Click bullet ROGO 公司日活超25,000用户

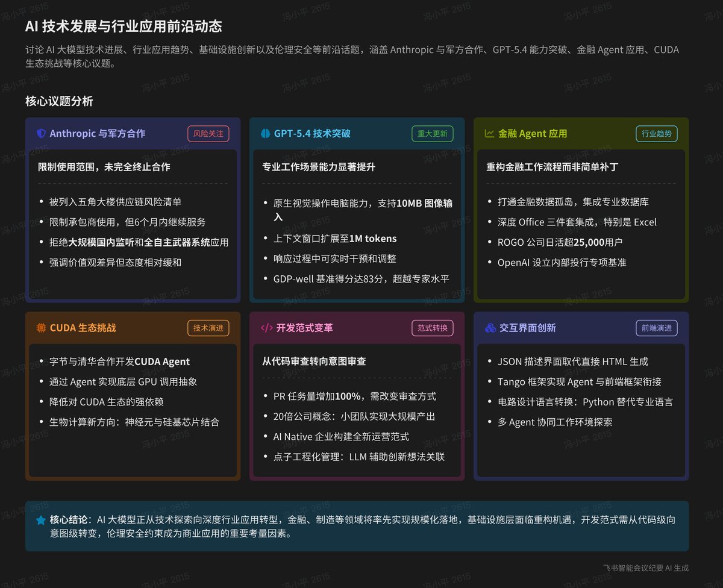click(x=560, y=242)
